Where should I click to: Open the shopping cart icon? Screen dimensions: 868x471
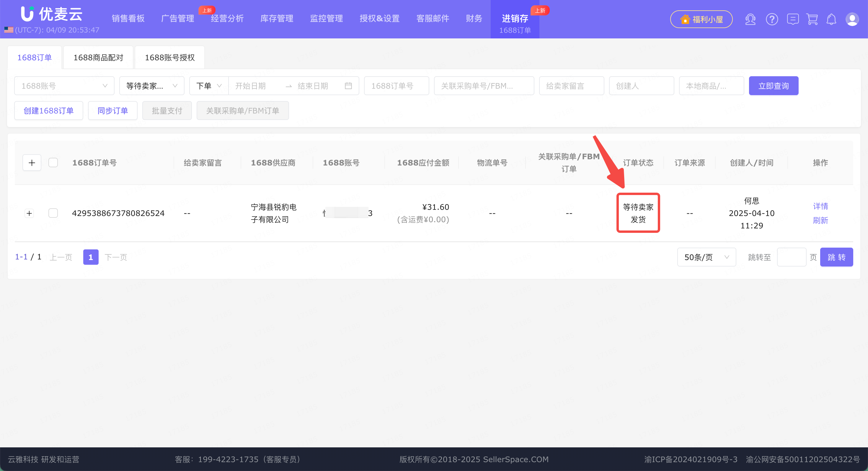pyautogui.click(x=812, y=19)
